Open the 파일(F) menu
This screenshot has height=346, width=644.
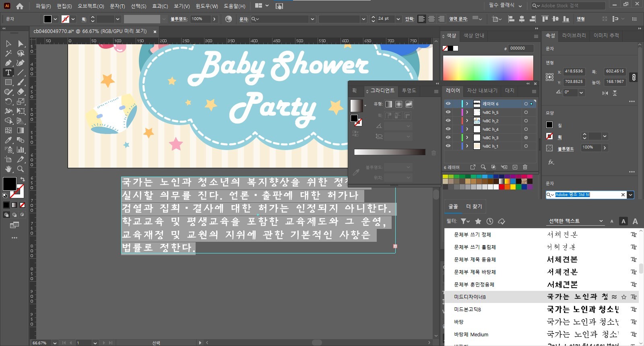[43, 6]
